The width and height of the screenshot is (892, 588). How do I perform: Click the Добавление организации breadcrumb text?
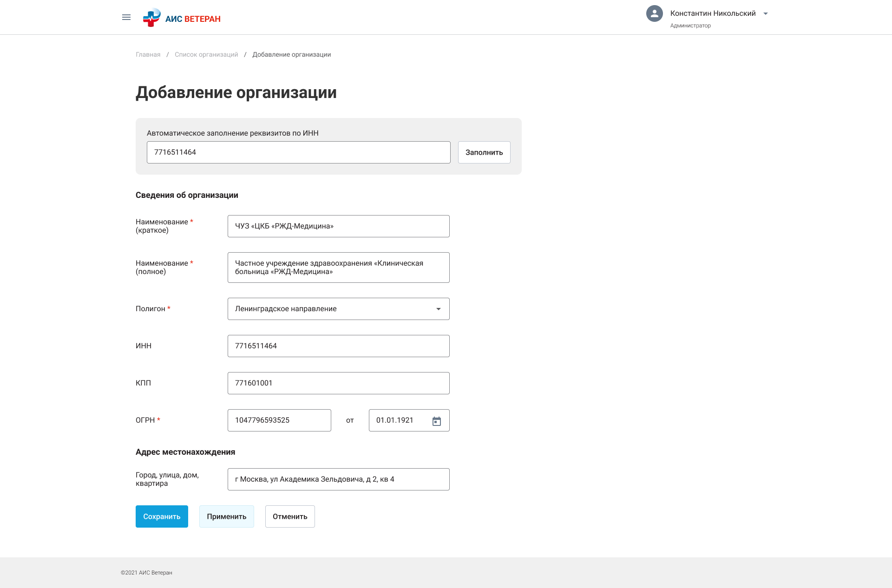point(292,54)
